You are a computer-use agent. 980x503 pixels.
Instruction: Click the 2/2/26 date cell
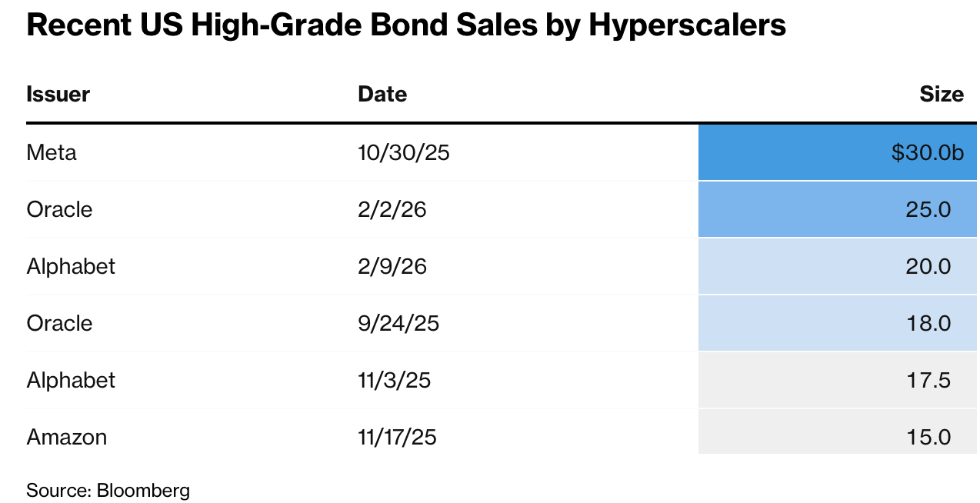[392, 209]
